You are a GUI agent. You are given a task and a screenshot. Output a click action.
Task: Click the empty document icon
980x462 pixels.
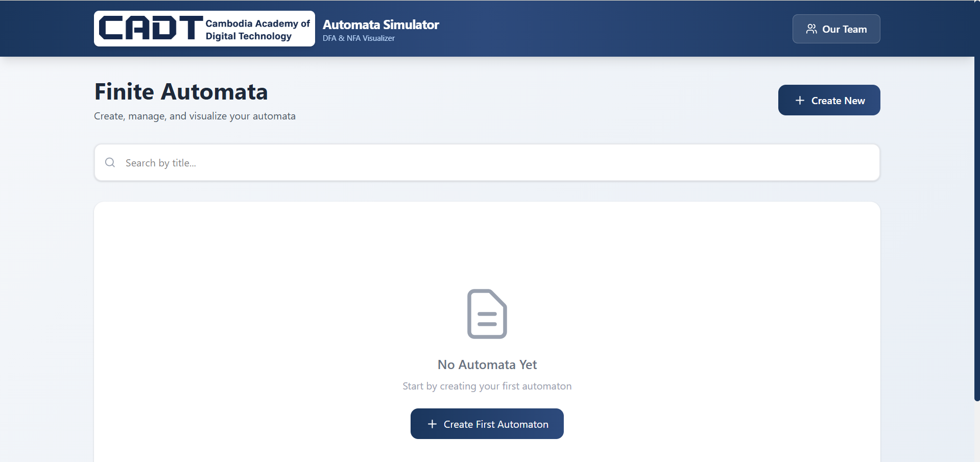click(487, 313)
